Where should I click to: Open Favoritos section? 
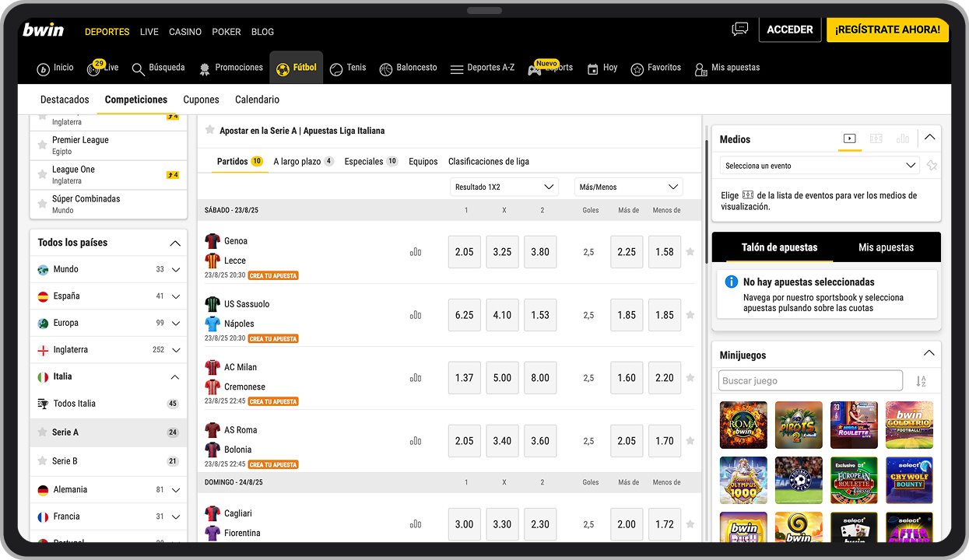pyautogui.click(x=655, y=68)
